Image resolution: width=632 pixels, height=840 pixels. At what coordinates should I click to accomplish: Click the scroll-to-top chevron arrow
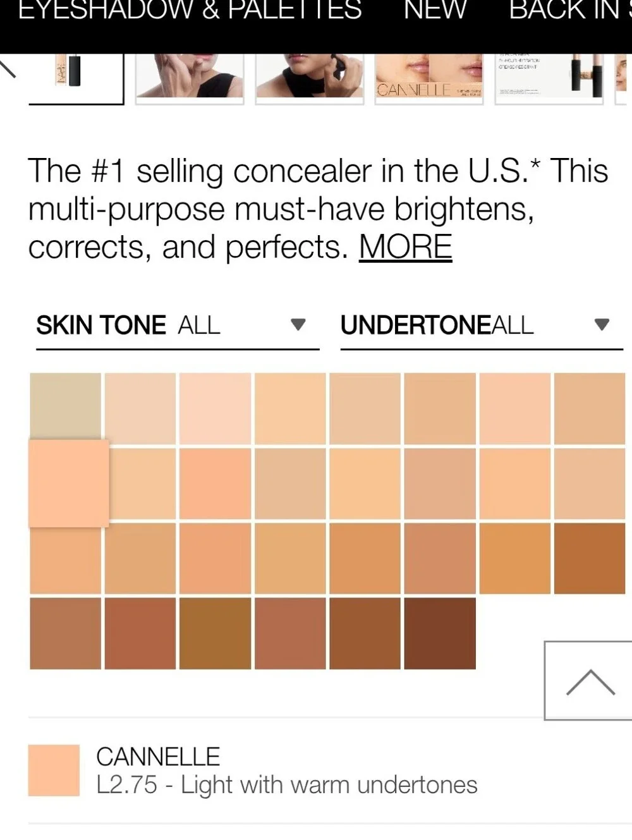(x=588, y=681)
